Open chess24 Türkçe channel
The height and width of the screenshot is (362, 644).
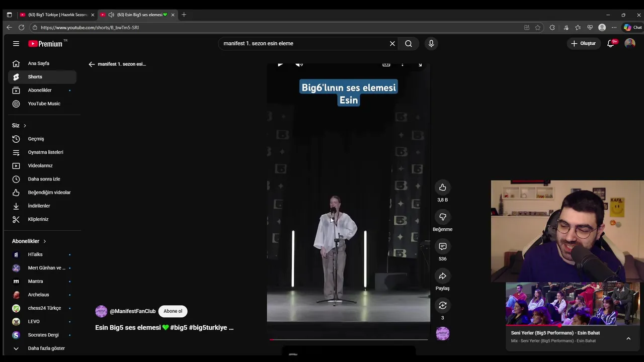pos(42,308)
